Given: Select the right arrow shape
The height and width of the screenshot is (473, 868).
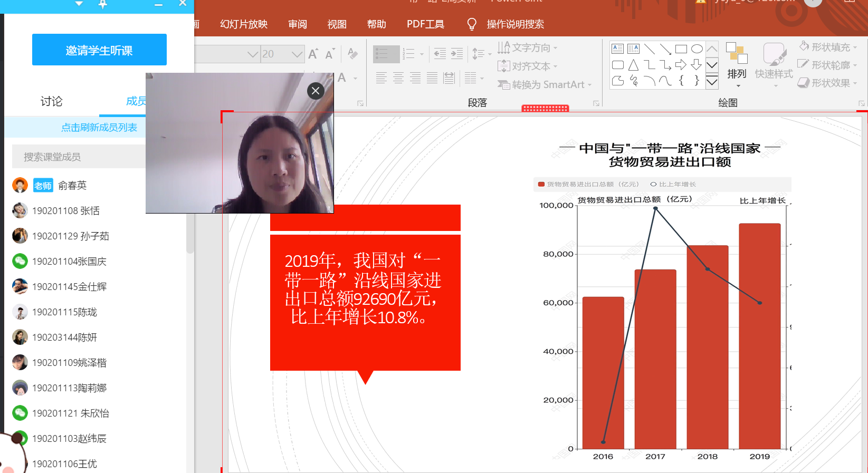Looking at the screenshot, I should (x=681, y=65).
